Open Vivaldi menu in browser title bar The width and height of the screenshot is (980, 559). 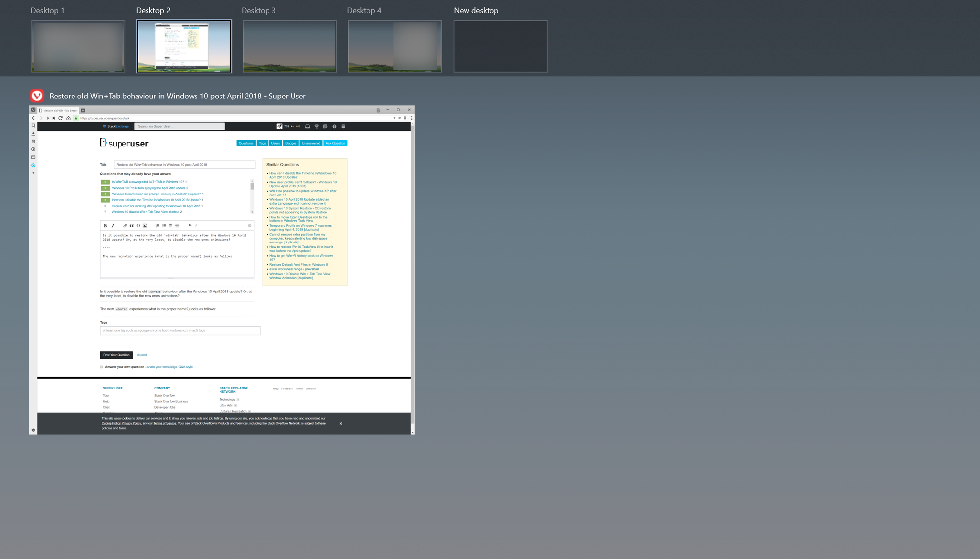pos(33,110)
